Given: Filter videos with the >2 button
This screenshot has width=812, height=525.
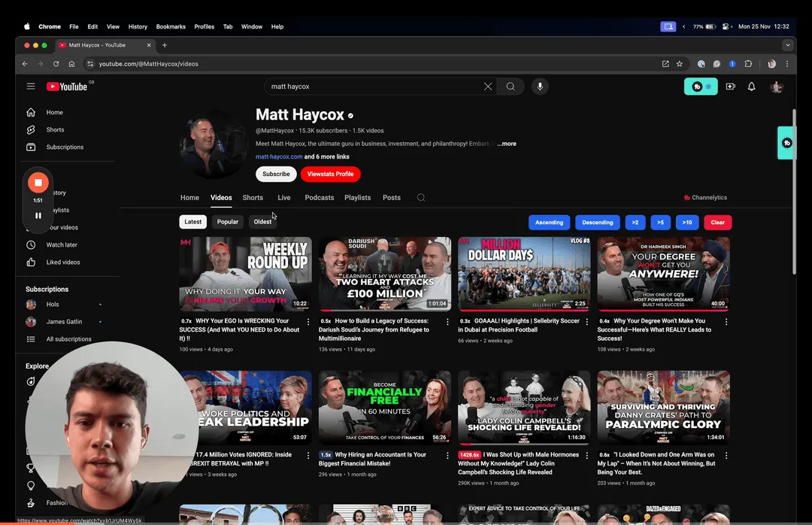Looking at the screenshot, I should tap(635, 223).
